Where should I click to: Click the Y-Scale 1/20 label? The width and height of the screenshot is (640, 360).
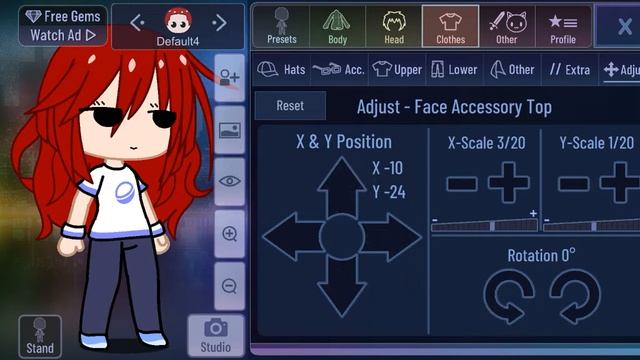(x=596, y=143)
